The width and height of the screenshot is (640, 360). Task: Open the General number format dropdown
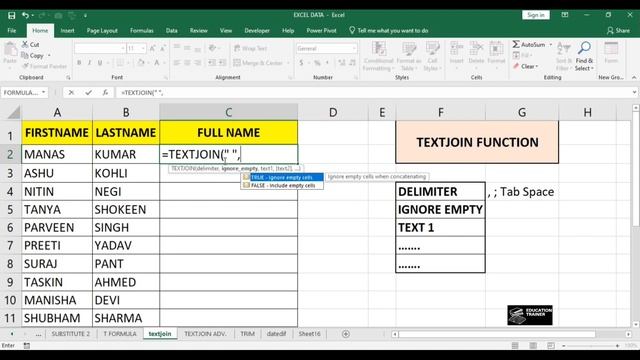pyautogui.click(x=354, y=48)
